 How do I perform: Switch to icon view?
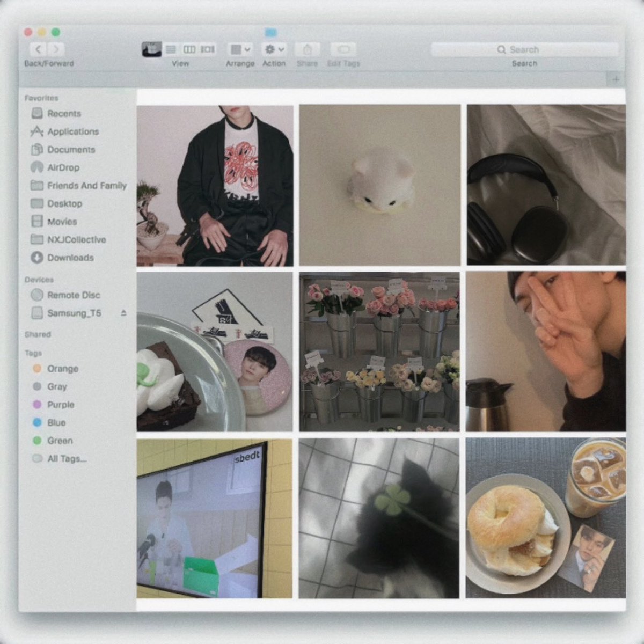(x=152, y=49)
